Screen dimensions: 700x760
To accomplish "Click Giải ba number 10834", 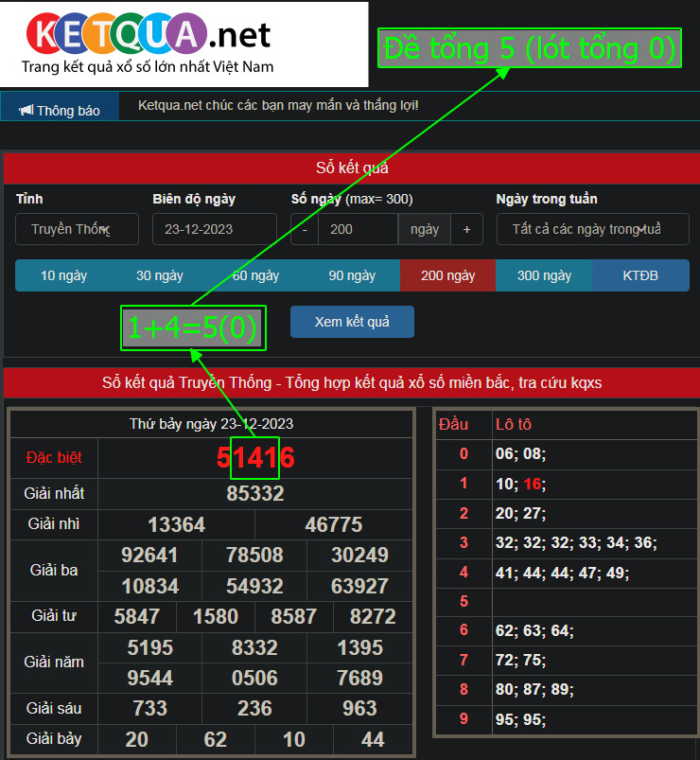I will pyautogui.click(x=150, y=586).
